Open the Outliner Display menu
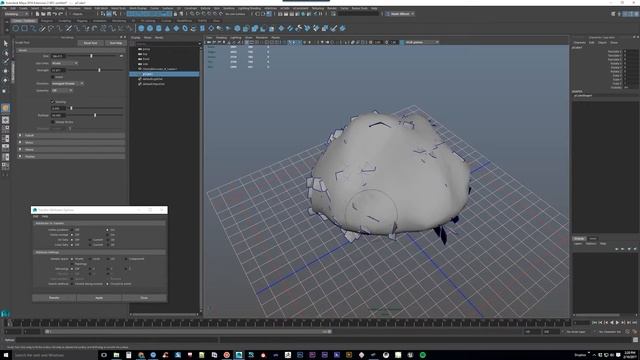This screenshot has width=640, height=360. click(x=136, y=38)
